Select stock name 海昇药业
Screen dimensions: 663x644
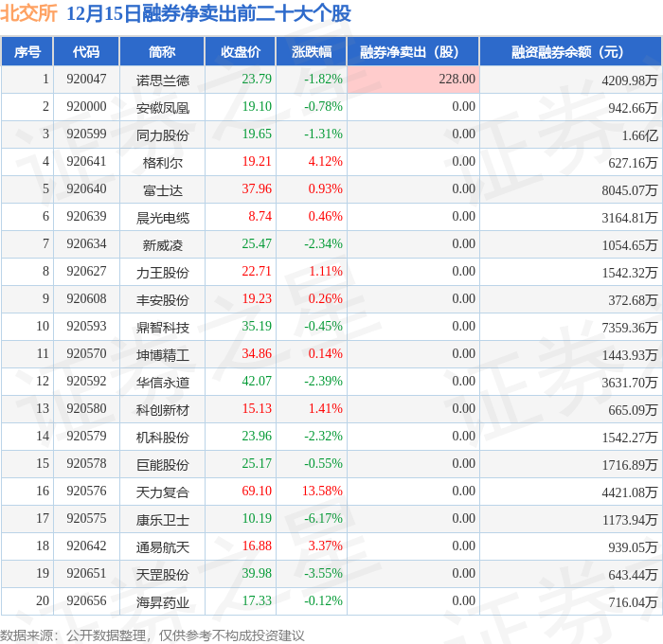click(x=162, y=602)
